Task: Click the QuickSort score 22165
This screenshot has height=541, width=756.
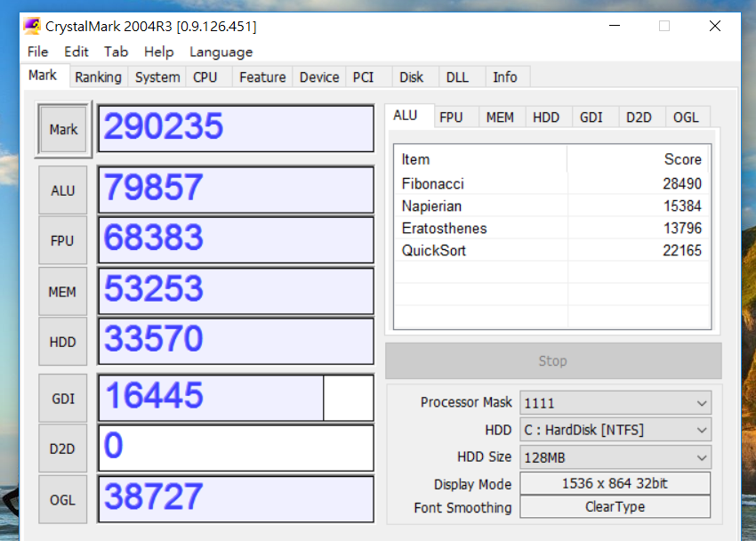Action: click(x=682, y=250)
